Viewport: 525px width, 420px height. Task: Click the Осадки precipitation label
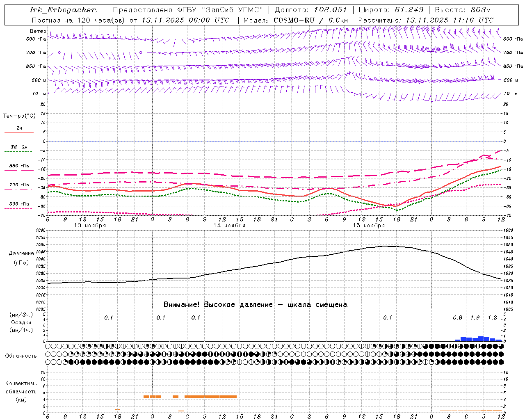pyautogui.click(x=21, y=322)
